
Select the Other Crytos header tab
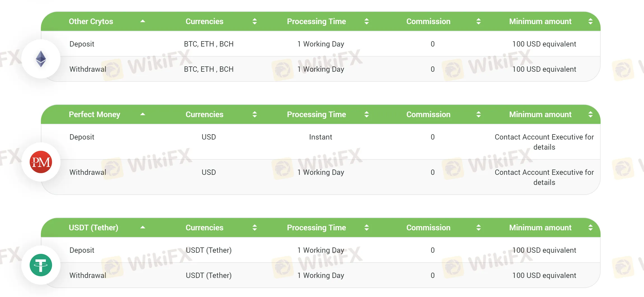pyautogui.click(x=91, y=21)
